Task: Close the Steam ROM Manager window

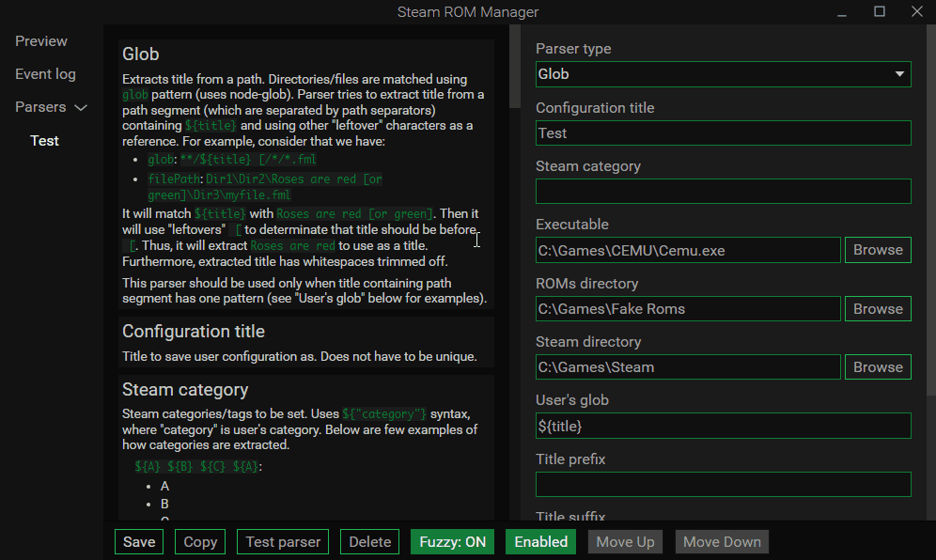Action: pos(917,12)
